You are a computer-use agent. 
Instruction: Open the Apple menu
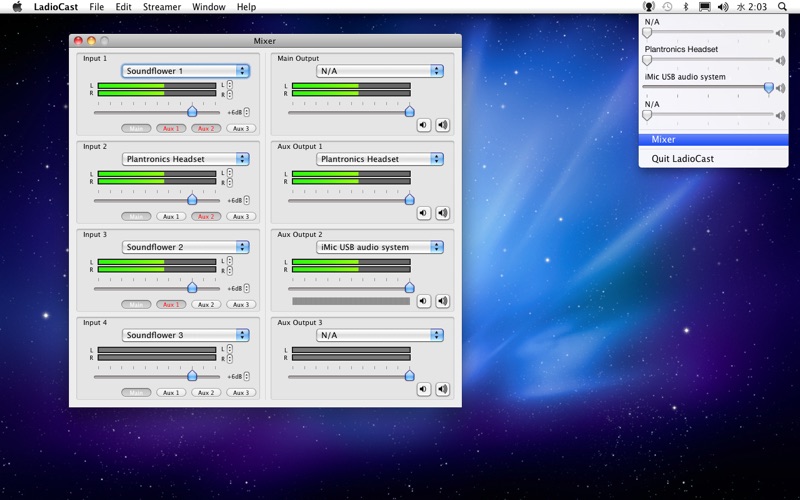click(x=17, y=7)
